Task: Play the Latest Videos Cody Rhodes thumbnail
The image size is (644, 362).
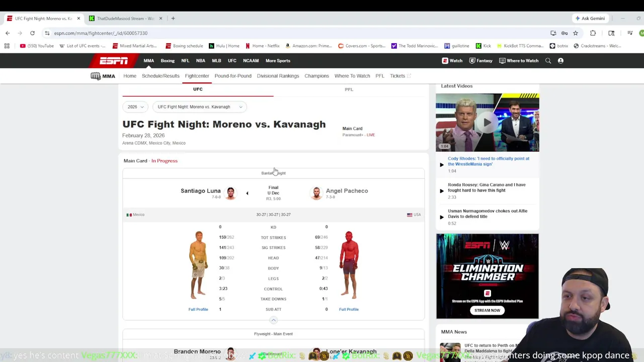Action: pos(487,122)
